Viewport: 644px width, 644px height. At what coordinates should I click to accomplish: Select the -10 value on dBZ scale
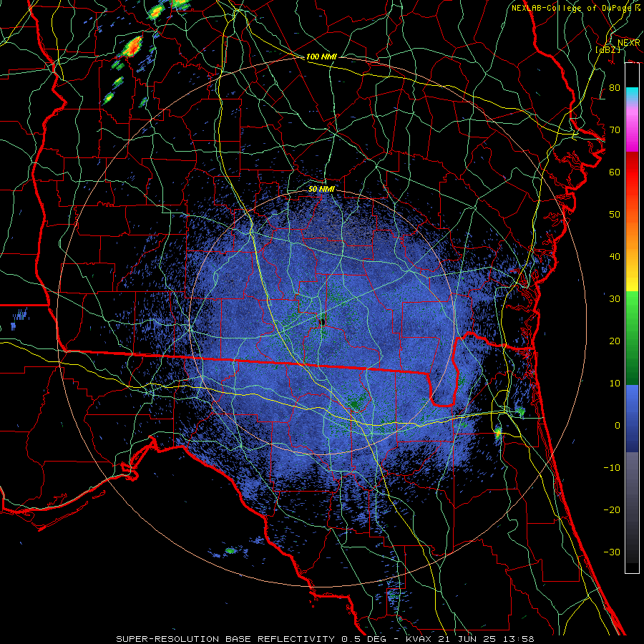click(612, 467)
